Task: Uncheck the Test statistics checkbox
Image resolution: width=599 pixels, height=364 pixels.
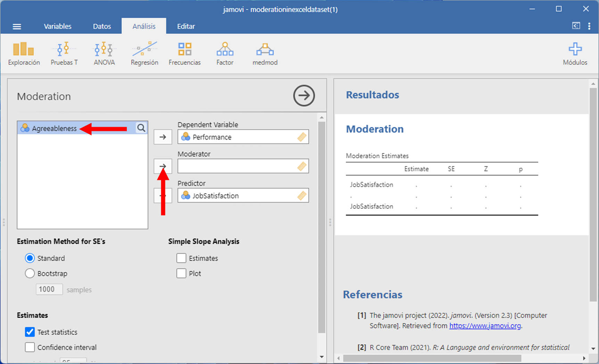Action: (x=30, y=332)
